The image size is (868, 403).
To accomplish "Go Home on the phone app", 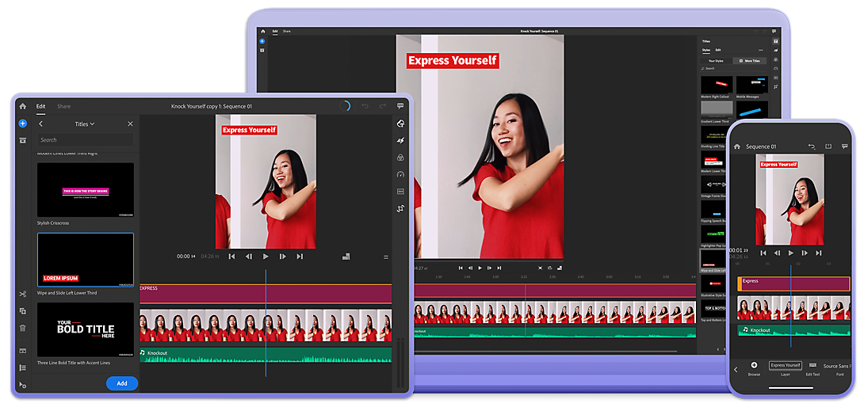I will pos(736,146).
